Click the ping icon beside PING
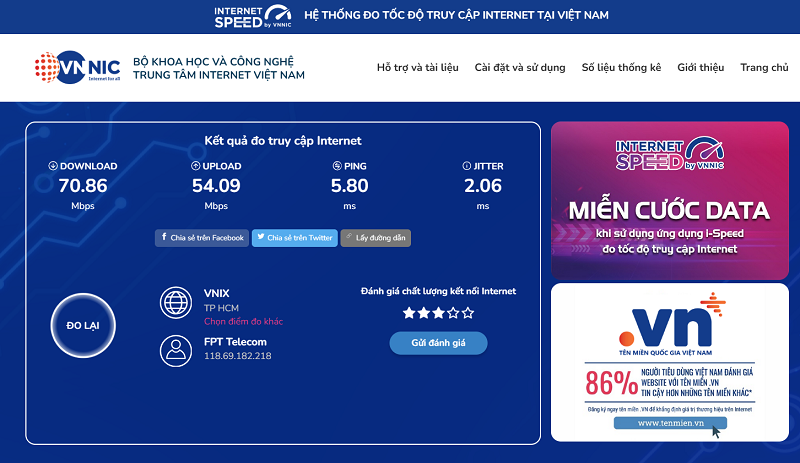 (x=337, y=166)
